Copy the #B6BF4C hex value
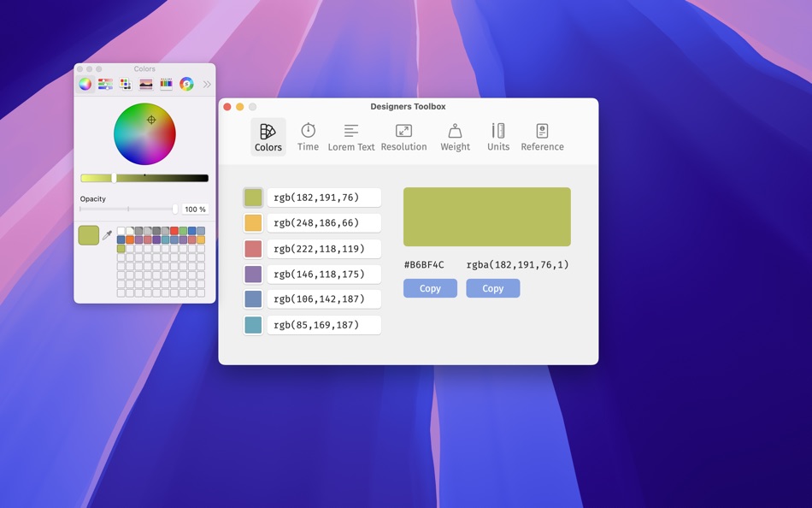812x508 pixels. (x=430, y=288)
